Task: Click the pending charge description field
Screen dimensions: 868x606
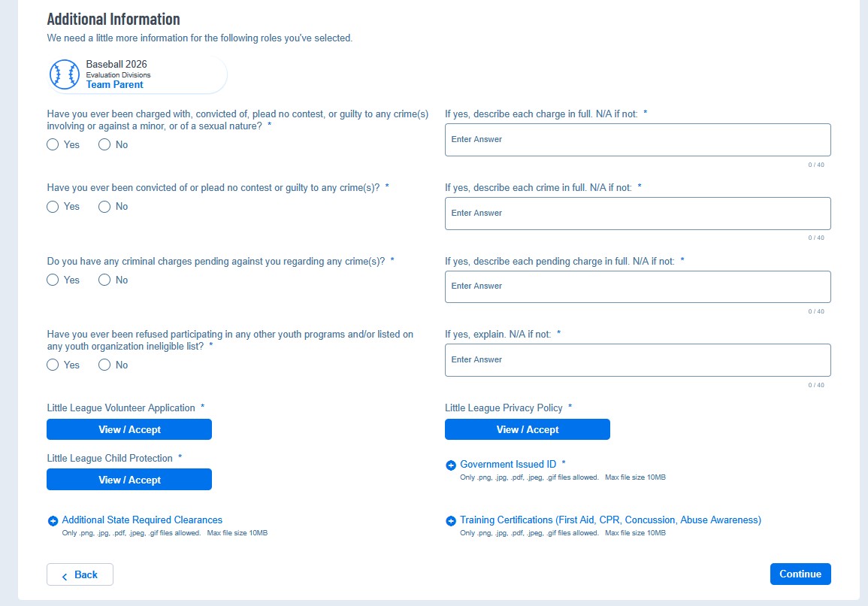Action: (x=637, y=286)
